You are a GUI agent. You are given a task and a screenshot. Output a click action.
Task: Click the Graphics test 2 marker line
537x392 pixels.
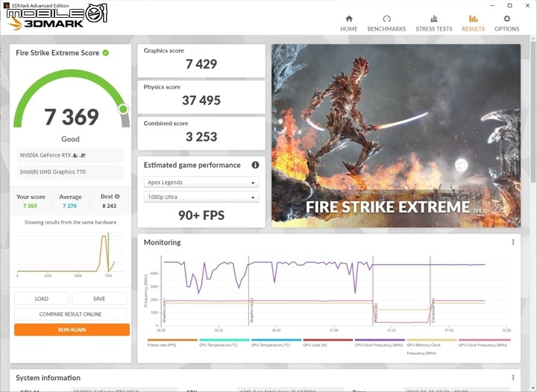click(249, 291)
